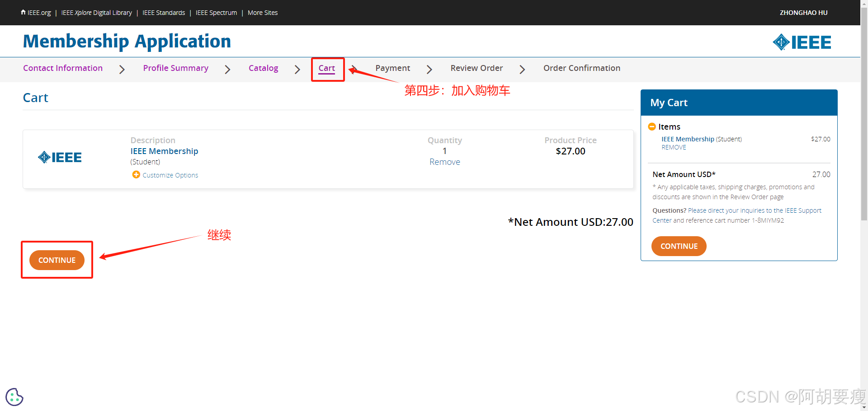Click the $27.00 product price

[570, 151]
